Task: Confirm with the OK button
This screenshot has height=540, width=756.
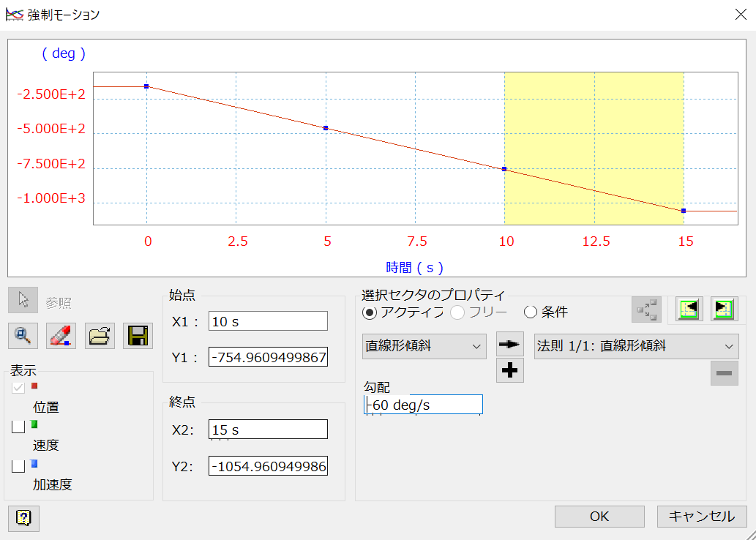Action: (599, 516)
